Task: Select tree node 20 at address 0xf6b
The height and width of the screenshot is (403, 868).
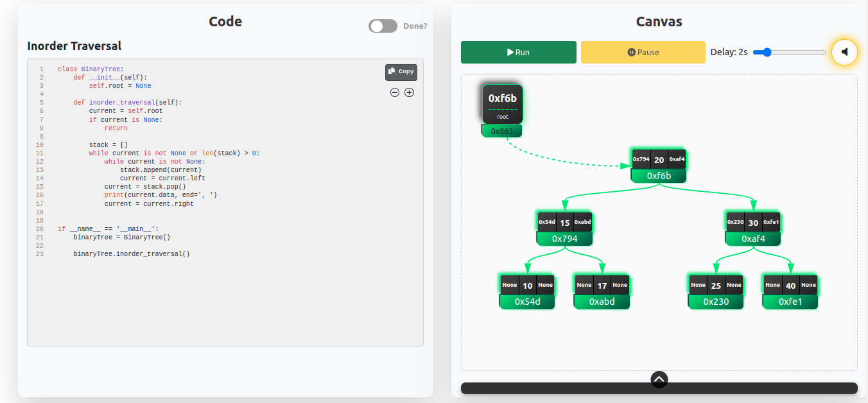Action: point(659,164)
